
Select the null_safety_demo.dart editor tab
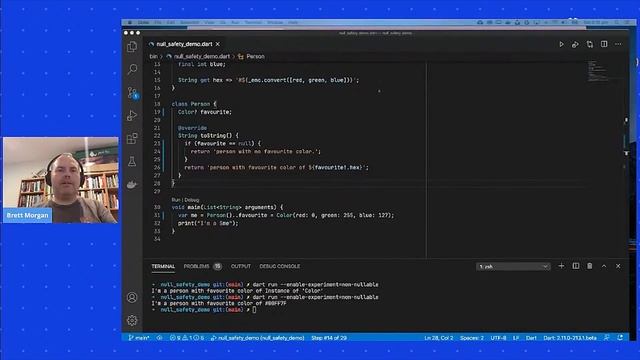[184, 44]
